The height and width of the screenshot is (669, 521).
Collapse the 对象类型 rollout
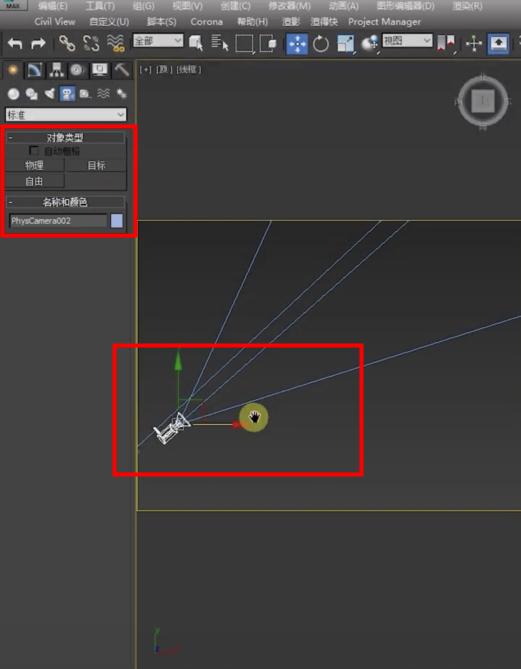point(65,137)
